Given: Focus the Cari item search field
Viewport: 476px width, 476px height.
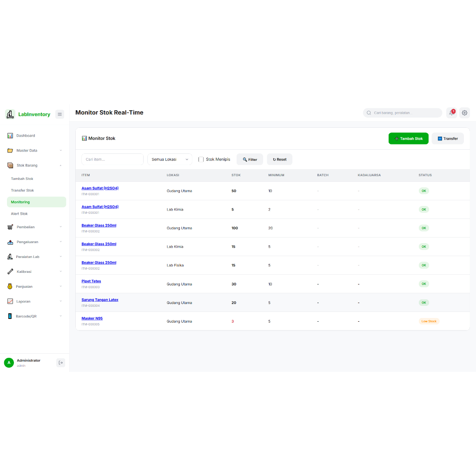Looking at the screenshot, I should 112,159.
